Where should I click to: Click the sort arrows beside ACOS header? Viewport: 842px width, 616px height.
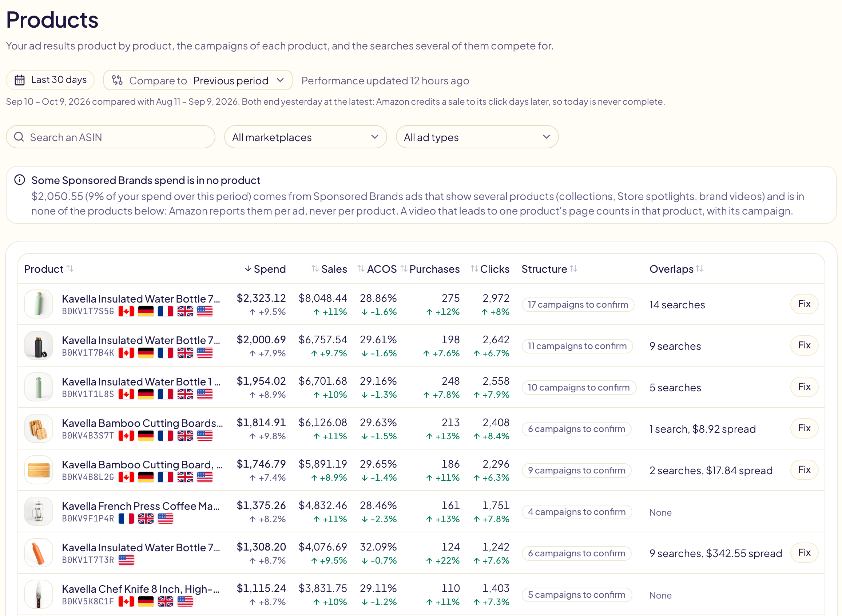361,268
